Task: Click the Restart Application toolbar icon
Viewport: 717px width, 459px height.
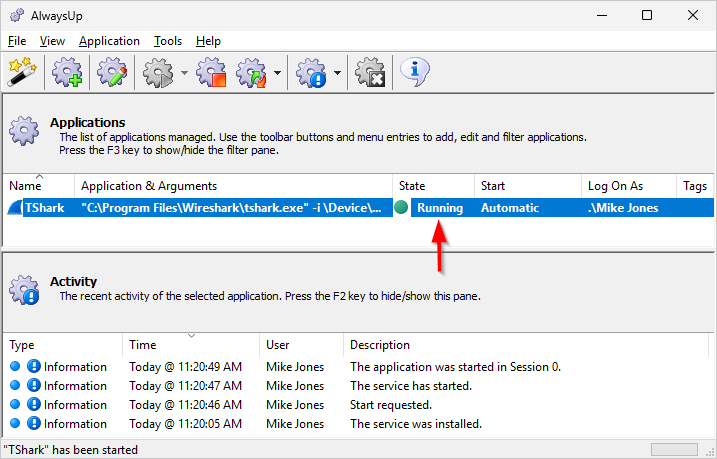Action: (x=250, y=72)
